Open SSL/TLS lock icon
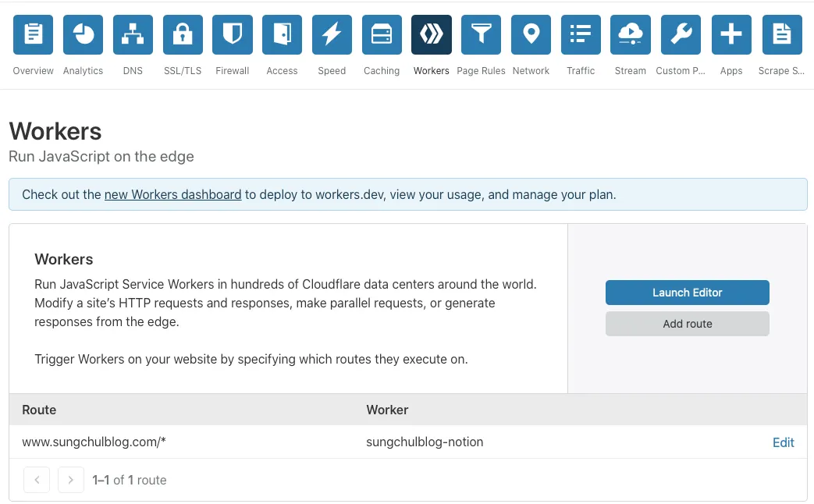Screen dimensions: 814x504 [183, 35]
